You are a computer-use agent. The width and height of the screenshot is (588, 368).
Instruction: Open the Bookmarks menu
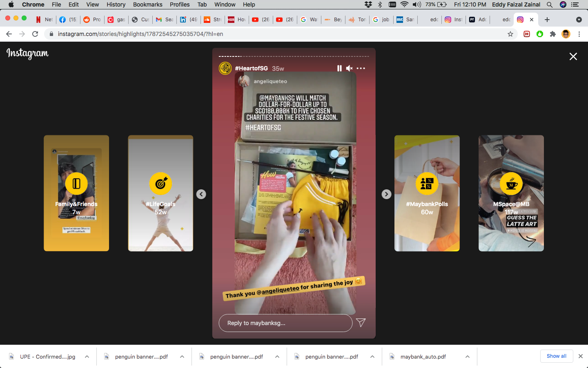coord(148,4)
